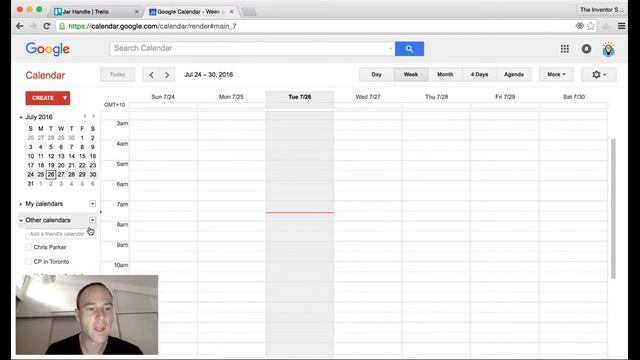Expand My calendars section
This screenshot has width=640, height=360.
click(20, 204)
